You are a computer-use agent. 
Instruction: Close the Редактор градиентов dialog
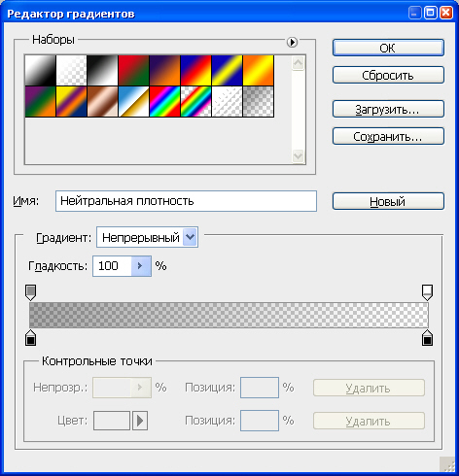coord(446,13)
